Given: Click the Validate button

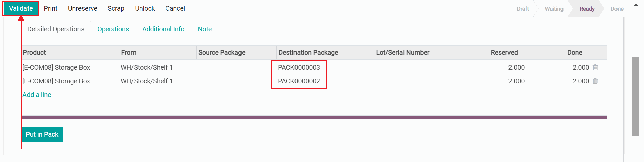Looking at the screenshot, I should (x=21, y=9).
